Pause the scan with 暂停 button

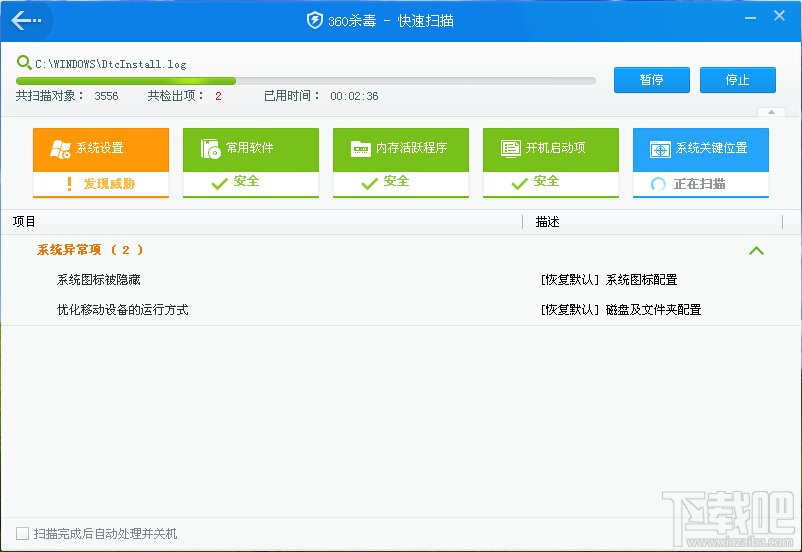click(652, 80)
